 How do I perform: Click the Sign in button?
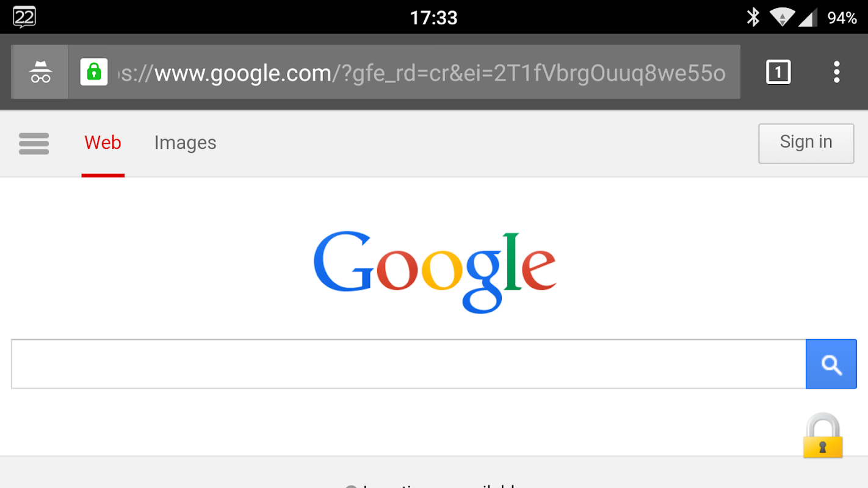coord(806,143)
